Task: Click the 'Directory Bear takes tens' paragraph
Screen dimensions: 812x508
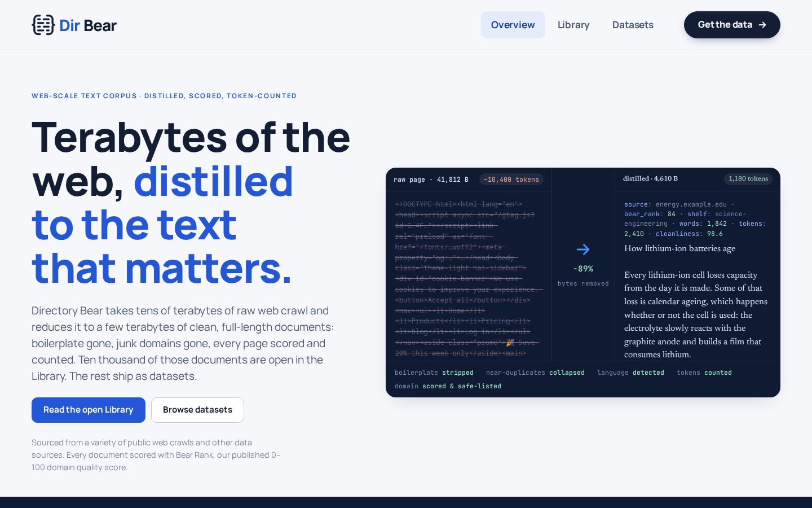Action: [183, 343]
